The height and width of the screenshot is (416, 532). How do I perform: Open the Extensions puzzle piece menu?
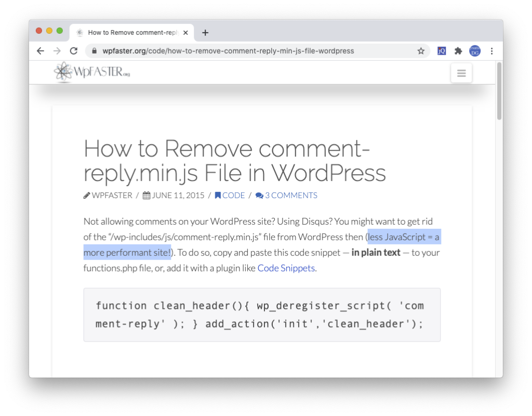(458, 51)
